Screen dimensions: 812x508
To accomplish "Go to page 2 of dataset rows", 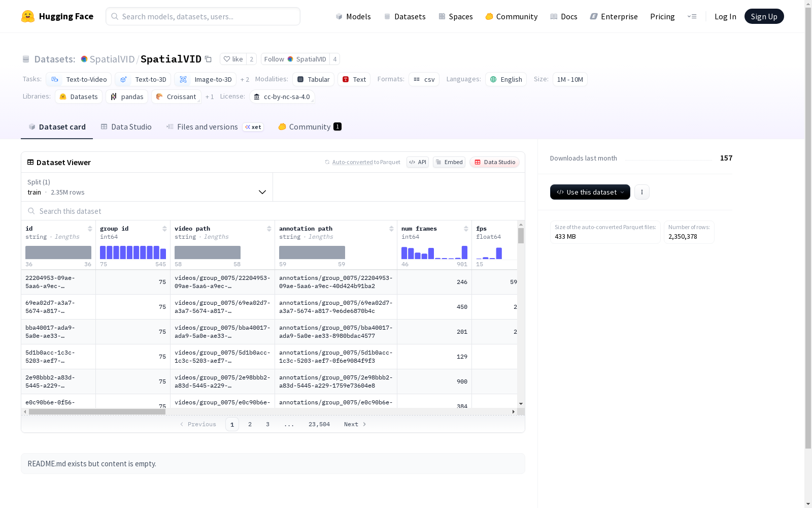I will pos(250,424).
